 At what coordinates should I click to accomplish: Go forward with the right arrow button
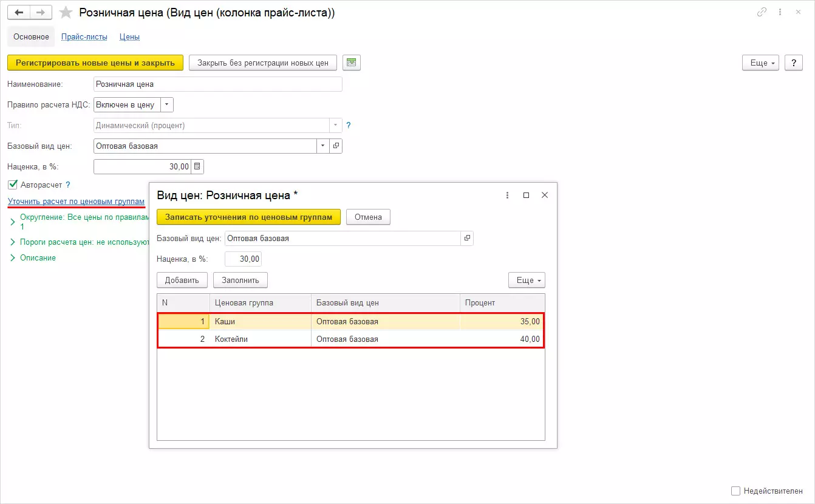pyautogui.click(x=41, y=13)
